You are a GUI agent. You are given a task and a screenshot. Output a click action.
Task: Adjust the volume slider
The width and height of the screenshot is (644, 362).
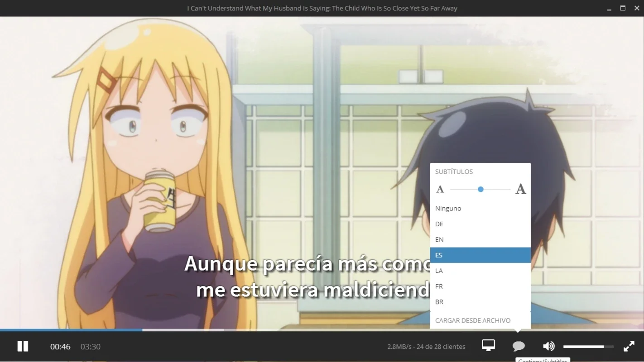pyautogui.click(x=588, y=347)
